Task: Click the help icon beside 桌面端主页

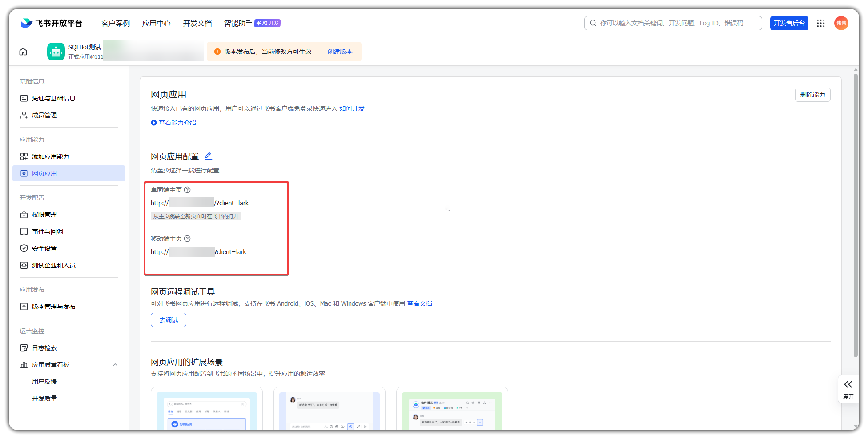Action: pos(187,190)
